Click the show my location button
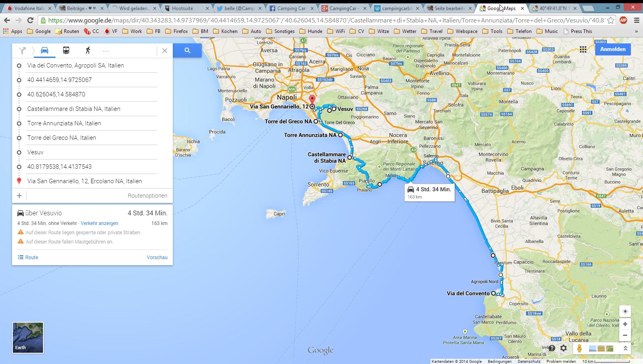Image resolution: width=643 pixels, height=364 pixels. pos(625,311)
